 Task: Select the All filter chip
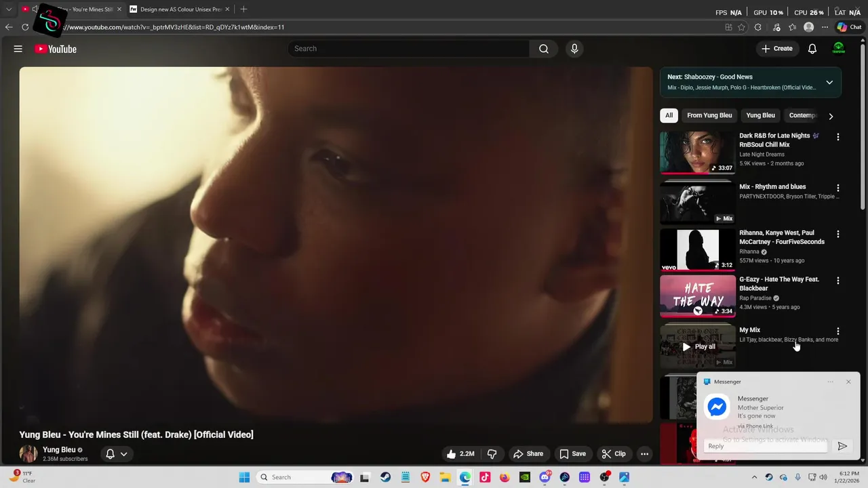click(669, 115)
